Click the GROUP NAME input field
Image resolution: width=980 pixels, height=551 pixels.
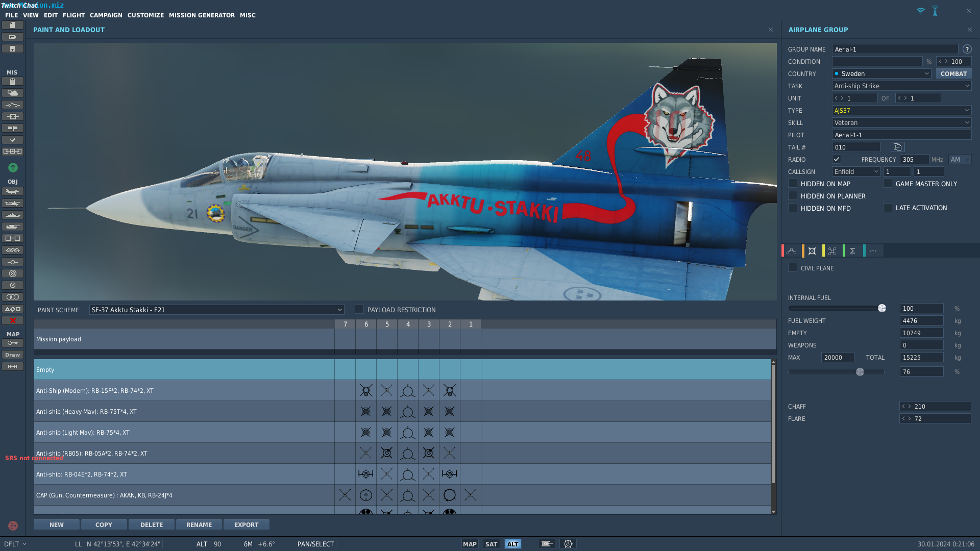coord(895,49)
